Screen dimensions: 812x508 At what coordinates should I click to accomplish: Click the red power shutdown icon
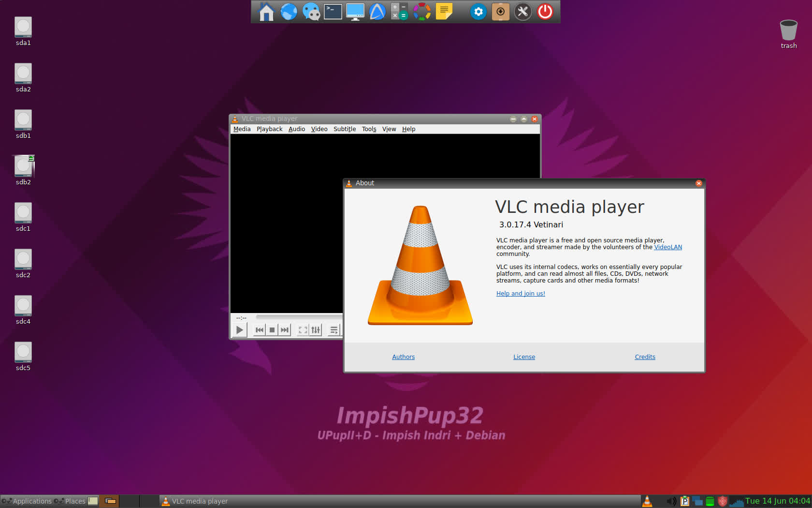point(545,12)
